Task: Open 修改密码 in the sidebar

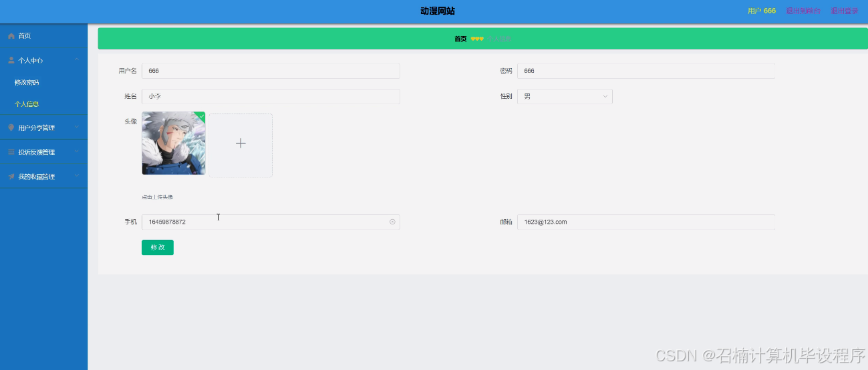Action: click(x=27, y=83)
